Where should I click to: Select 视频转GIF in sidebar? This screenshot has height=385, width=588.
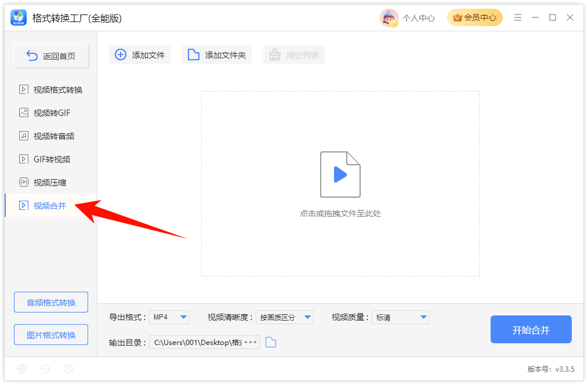click(x=50, y=113)
